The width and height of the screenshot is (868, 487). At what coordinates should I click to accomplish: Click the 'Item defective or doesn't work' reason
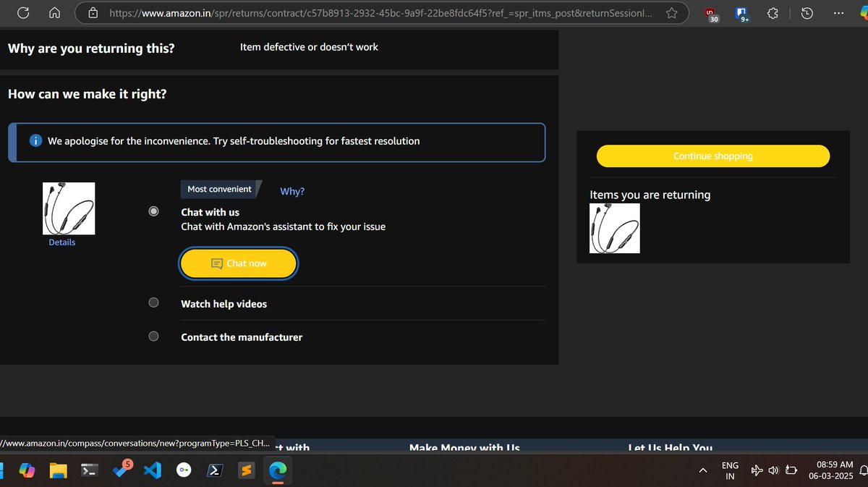tap(309, 47)
